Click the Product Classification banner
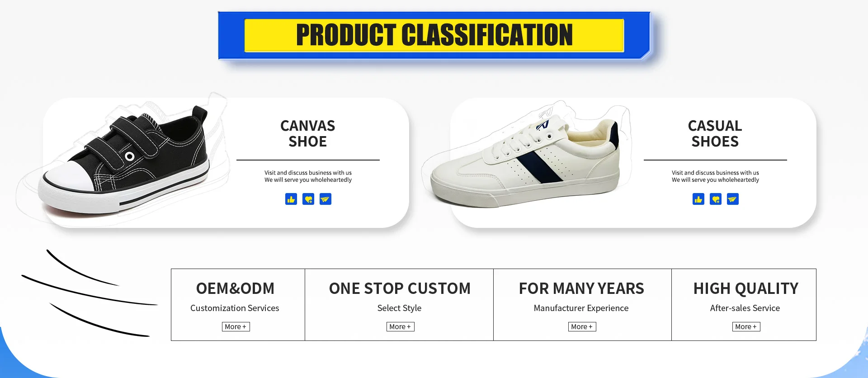868x378 pixels. (x=434, y=35)
